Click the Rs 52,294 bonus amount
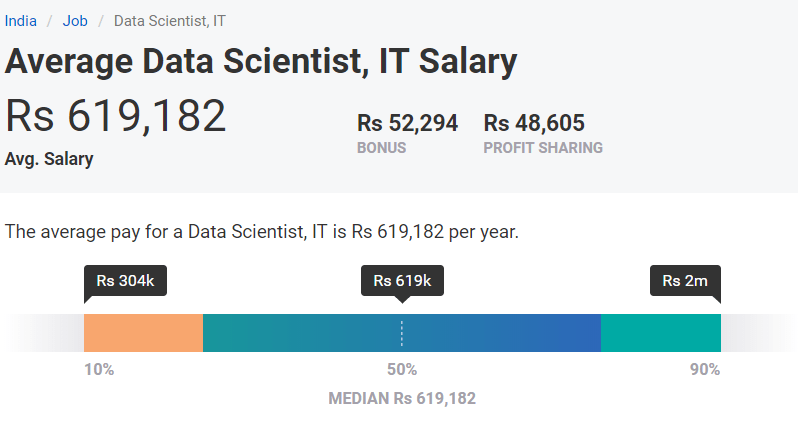Image resolution: width=798 pixels, height=428 pixels. pyautogui.click(x=407, y=123)
